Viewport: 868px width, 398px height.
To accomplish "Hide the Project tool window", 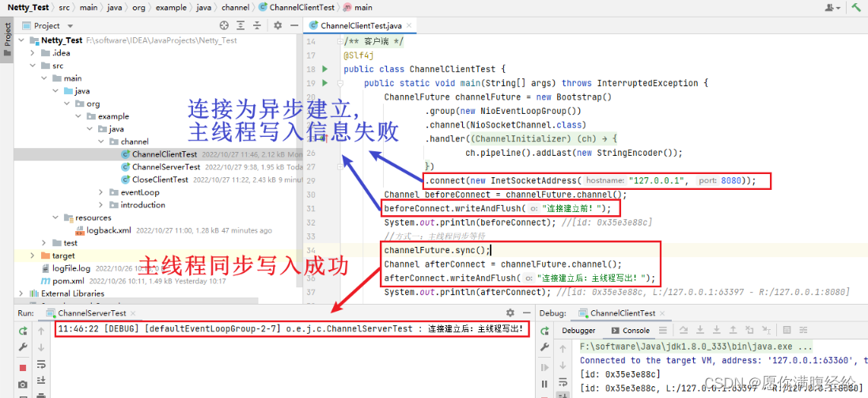I will 294,25.
